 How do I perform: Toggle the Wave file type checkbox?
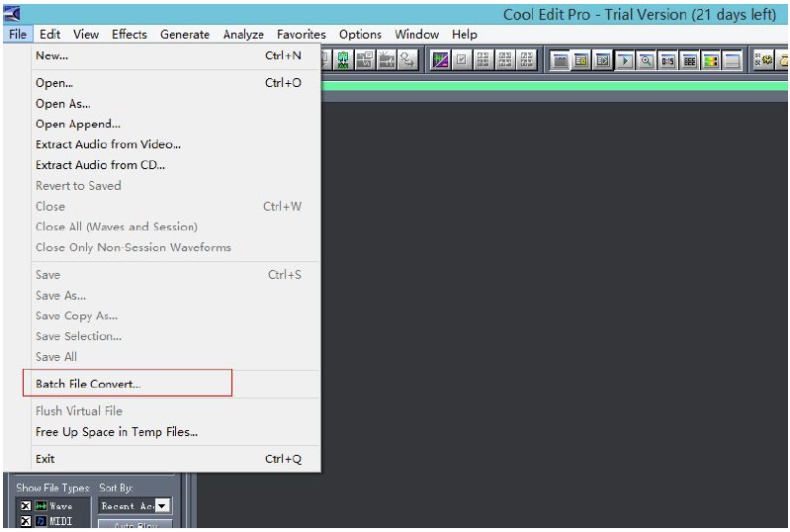(26, 506)
